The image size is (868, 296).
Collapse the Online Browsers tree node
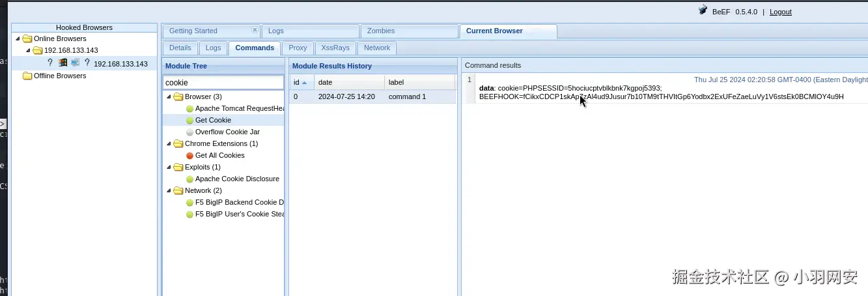pyautogui.click(x=18, y=38)
